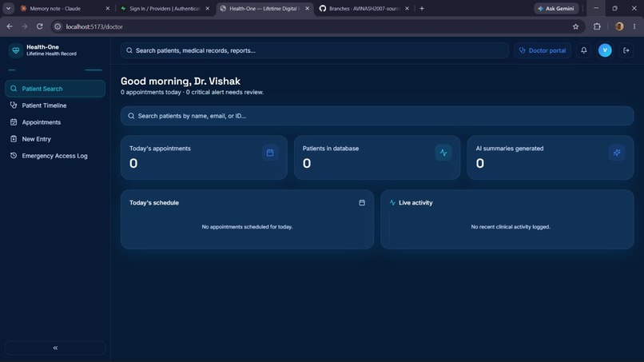The height and width of the screenshot is (362, 644).
Task: Collapse the sidebar with the double chevron
Action: click(x=55, y=348)
